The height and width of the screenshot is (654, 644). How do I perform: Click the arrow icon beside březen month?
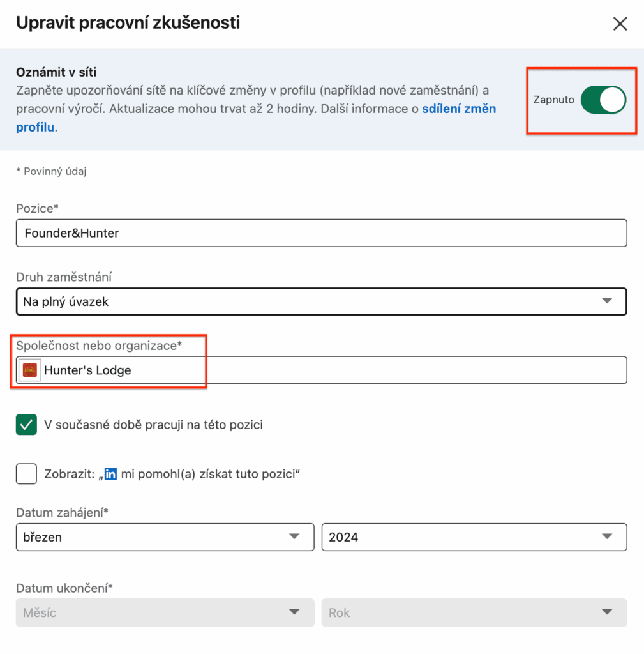pyautogui.click(x=294, y=536)
